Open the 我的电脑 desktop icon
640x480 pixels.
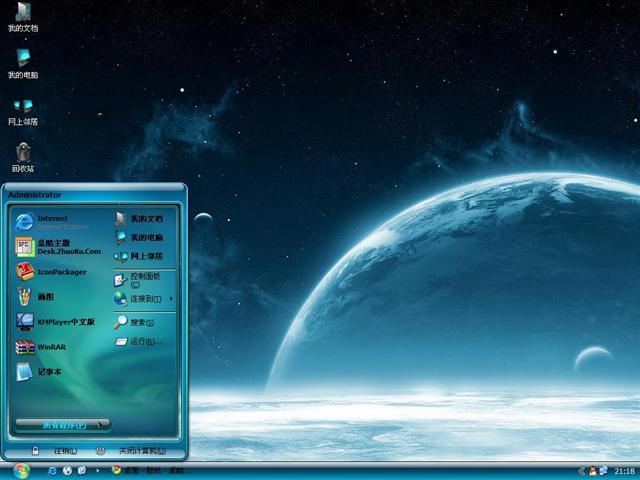point(23,64)
